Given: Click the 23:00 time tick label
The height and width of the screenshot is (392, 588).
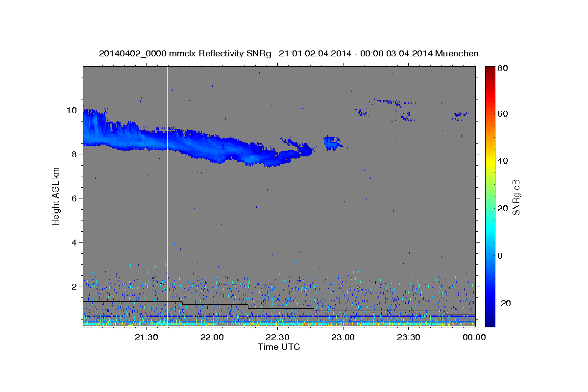Looking at the screenshot, I should (x=343, y=337).
